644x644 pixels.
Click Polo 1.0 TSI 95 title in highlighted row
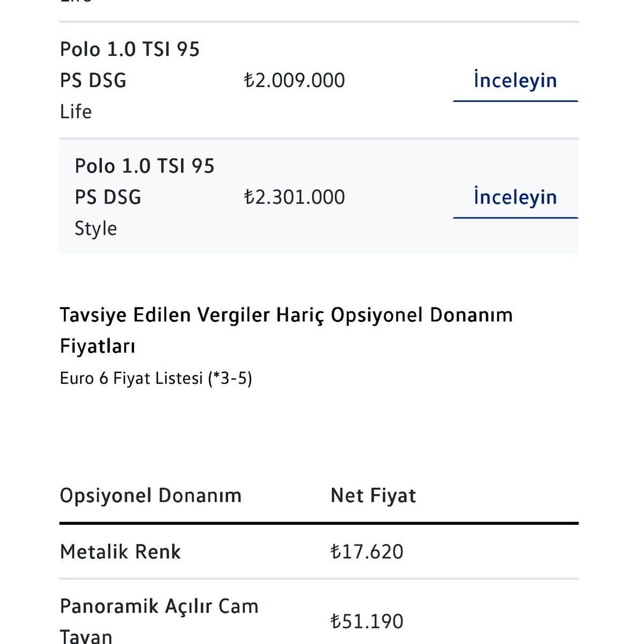(144, 166)
